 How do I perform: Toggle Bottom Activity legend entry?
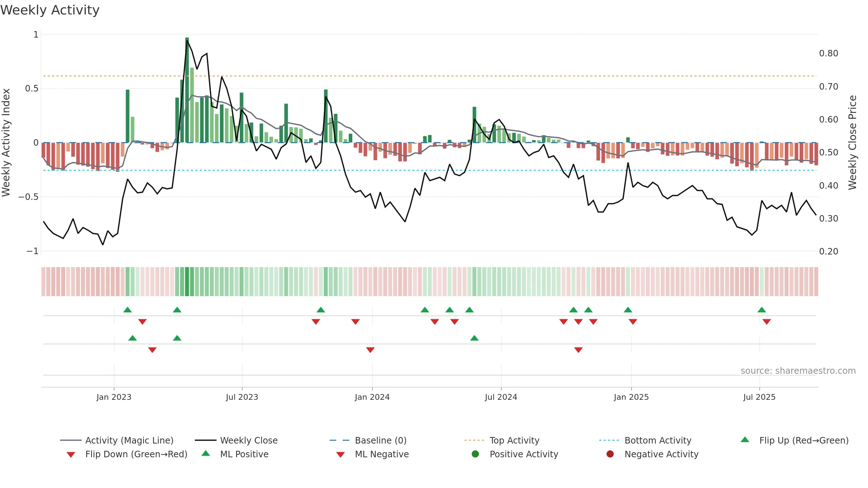(x=645, y=440)
